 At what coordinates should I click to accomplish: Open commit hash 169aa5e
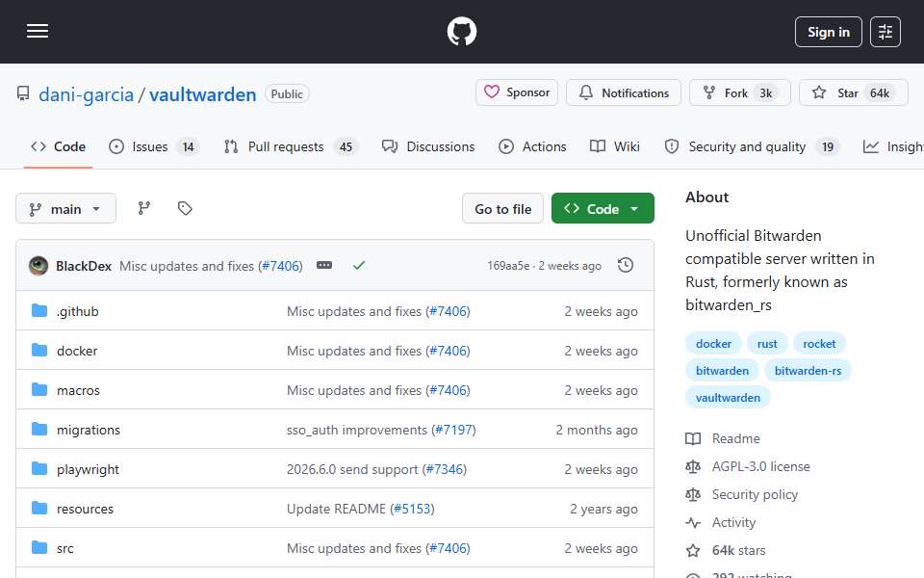(508, 266)
